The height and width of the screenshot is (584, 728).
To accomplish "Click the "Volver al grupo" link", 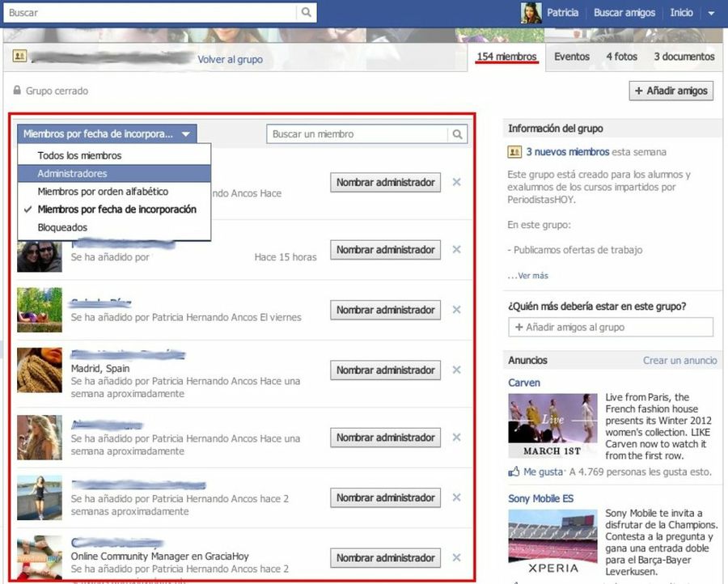I will pyautogui.click(x=230, y=58).
